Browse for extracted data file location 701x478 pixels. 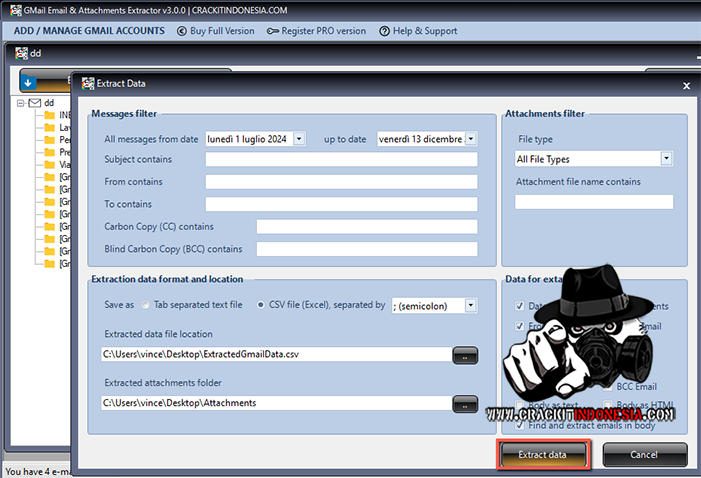tap(465, 355)
